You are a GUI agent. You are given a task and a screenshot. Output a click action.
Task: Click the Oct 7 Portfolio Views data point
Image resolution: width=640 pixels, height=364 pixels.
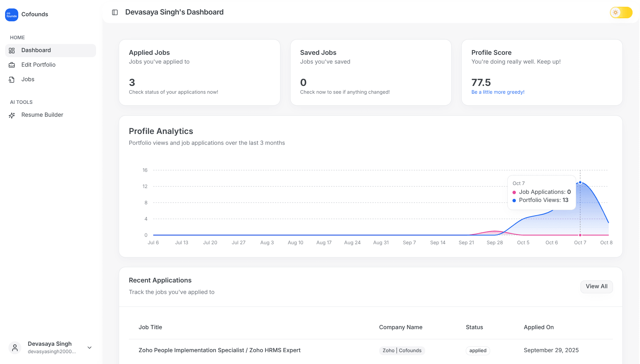(x=580, y=182)
